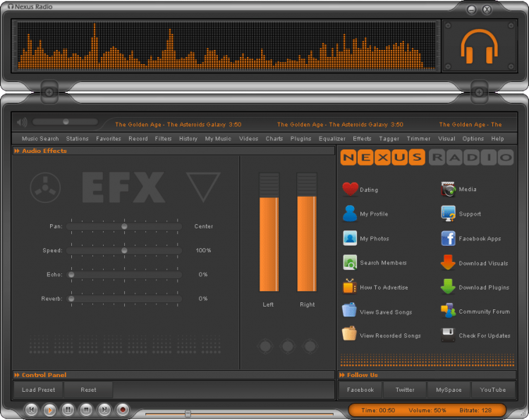Open the History menu
The width and height of the screenshot is (529, 420).
188,139
